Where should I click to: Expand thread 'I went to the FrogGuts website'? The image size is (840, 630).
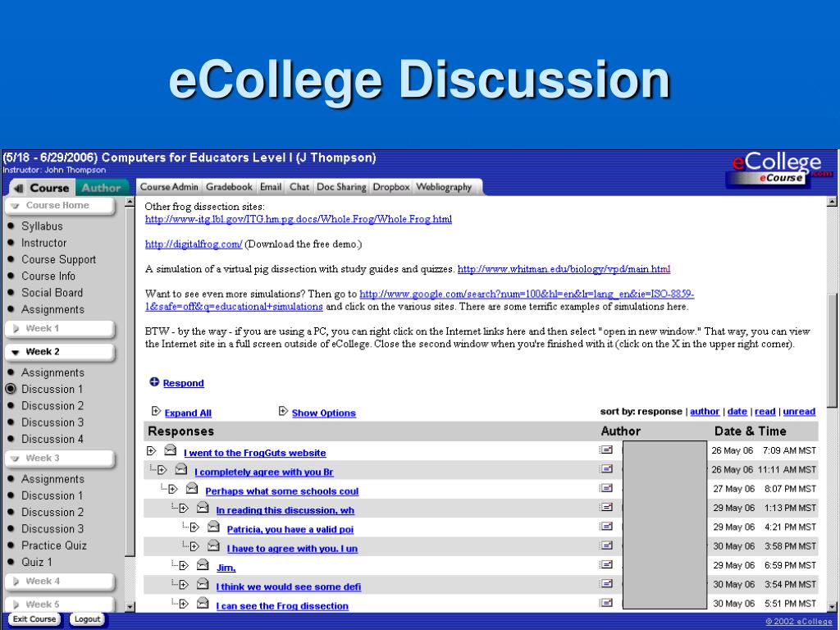(151, 450)
